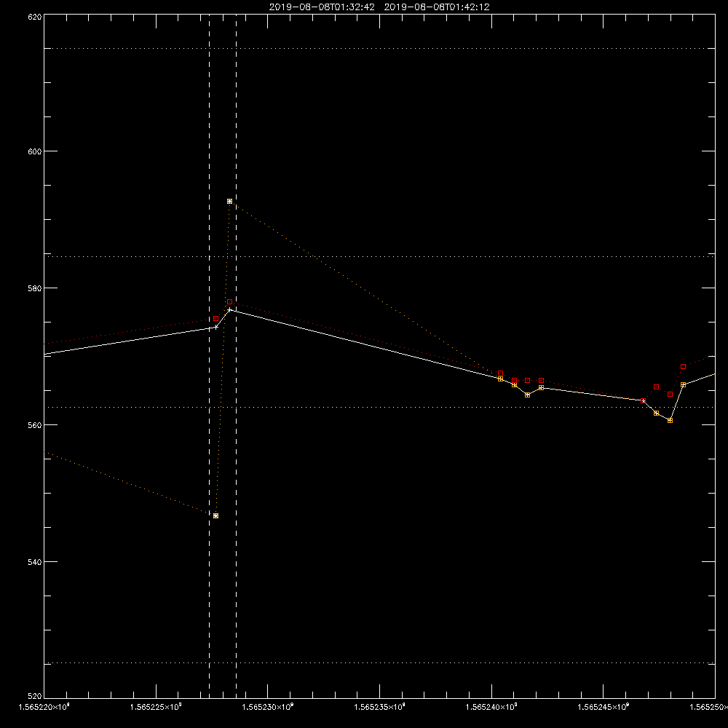Select the y-axis label 600
The width and height of the screenshot is (728, 728).
pyautogui.click(x=36, y=151)
